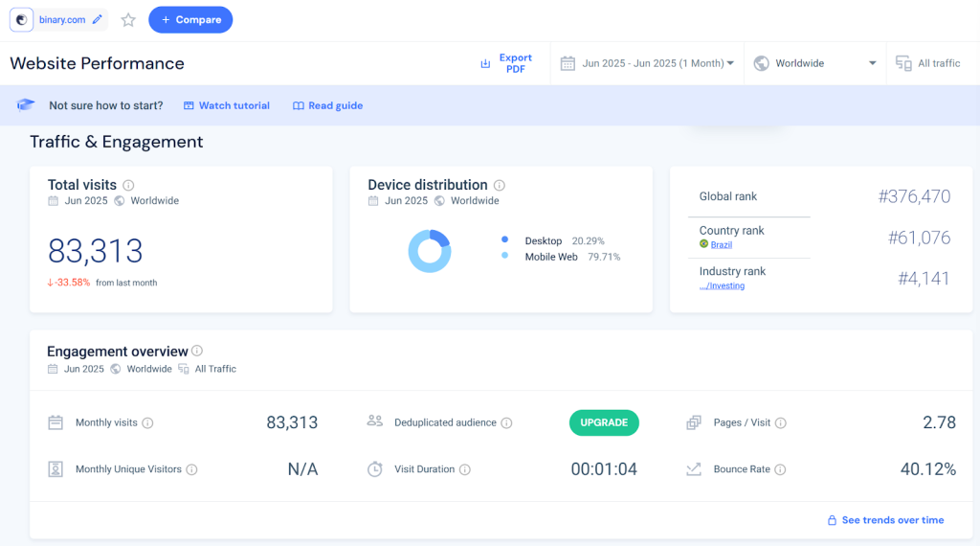The width and height of the screenshot is (980, 546).
Task: Open the Investing industry rank link
Action: click(722, 285)
